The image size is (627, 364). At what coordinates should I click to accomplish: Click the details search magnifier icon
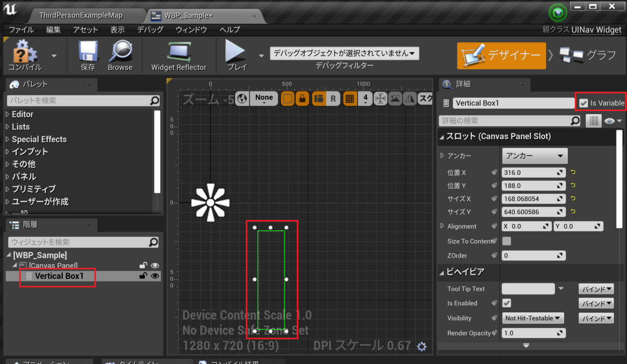click(x=575, y=121)
